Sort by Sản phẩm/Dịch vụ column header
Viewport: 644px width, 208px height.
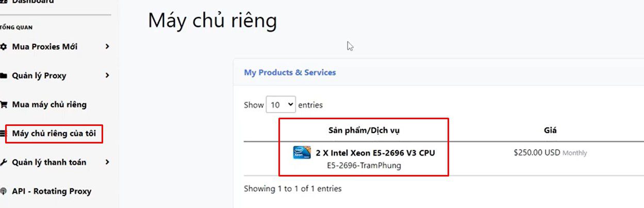pyautogui.click(x=364, y=131)
